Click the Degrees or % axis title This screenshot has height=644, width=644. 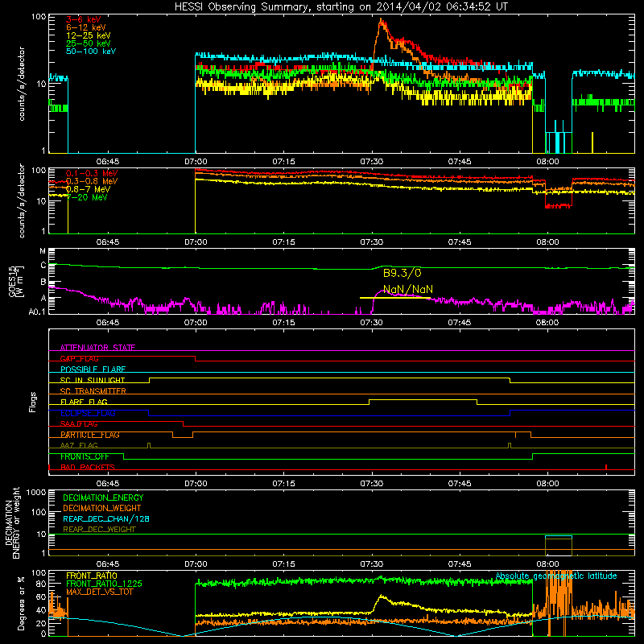tap(21, 603)
